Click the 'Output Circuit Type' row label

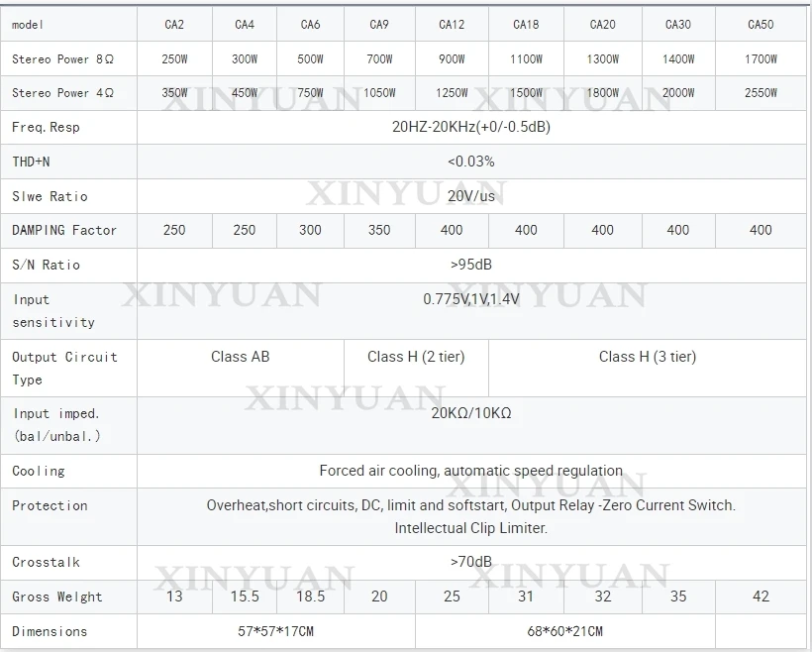(64, 369)
